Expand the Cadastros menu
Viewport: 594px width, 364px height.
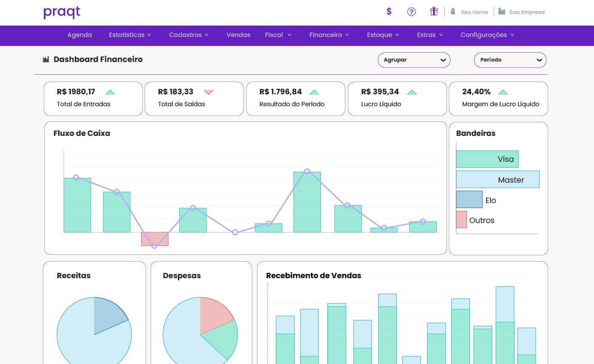[x=189, y=35]
